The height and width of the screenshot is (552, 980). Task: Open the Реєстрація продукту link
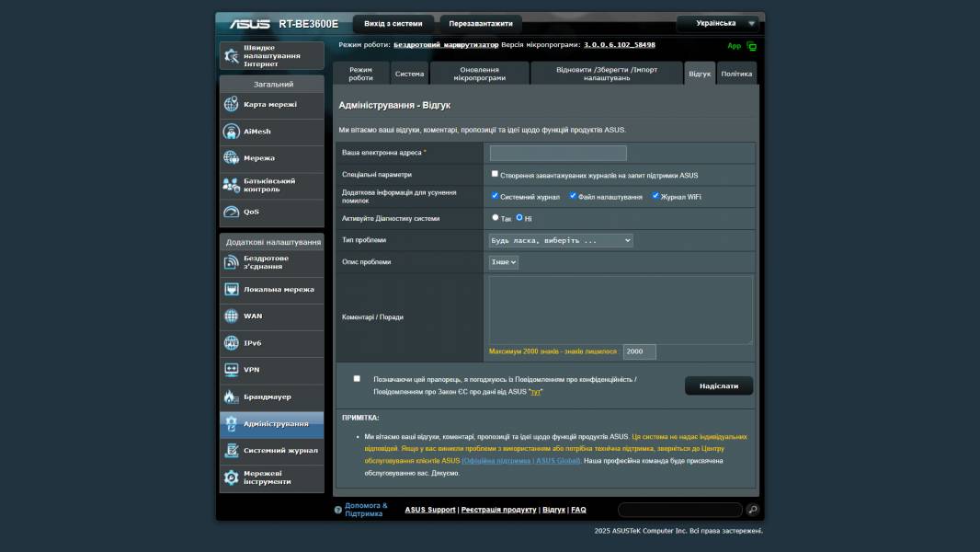pos(499,510)
